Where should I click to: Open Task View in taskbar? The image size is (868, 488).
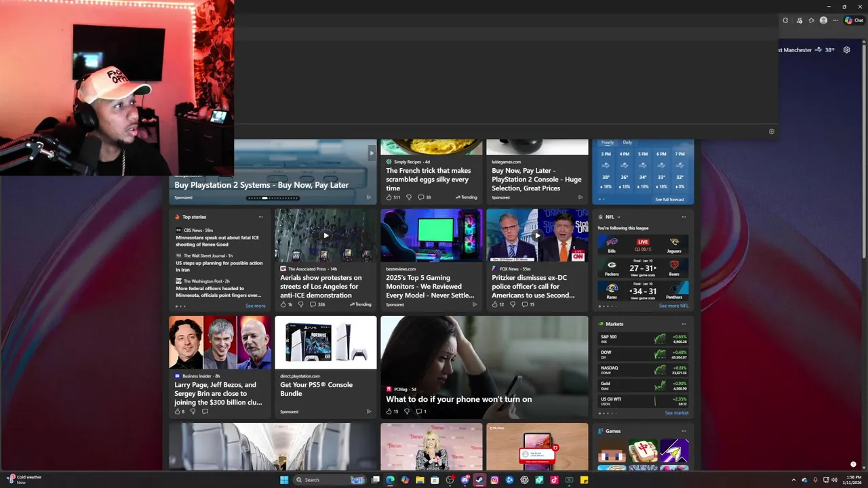point(376,480)
